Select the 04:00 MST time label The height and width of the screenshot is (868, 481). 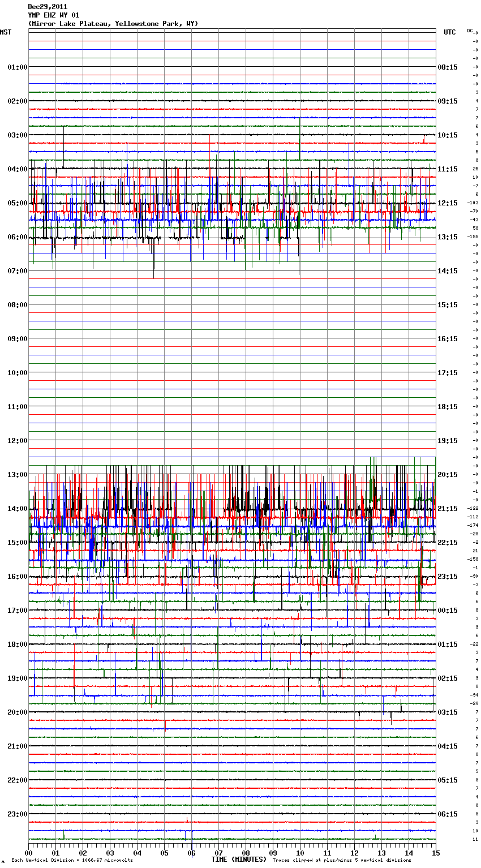18,169
